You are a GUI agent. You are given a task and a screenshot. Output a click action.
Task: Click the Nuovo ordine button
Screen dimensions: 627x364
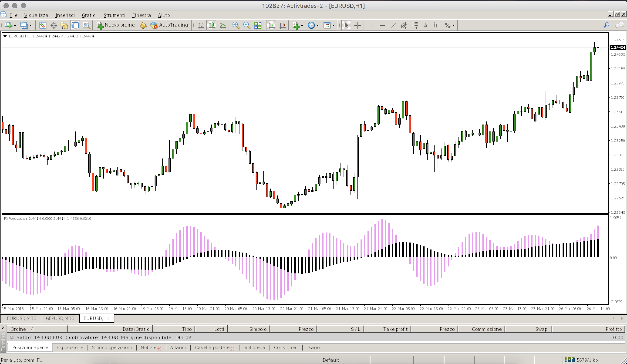coord(116,25)
